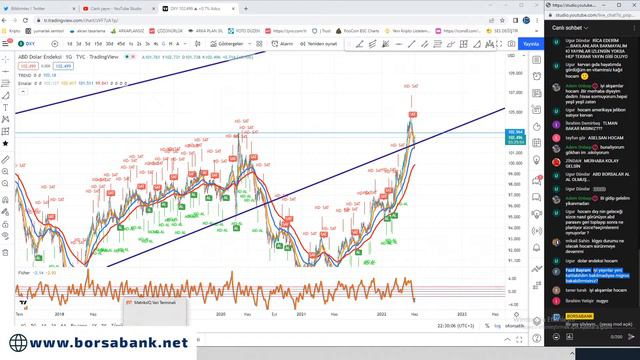640x360 pixels.
Task: Select the parallel channel tool in favorites toolbar
Action: pyautogui.click(x=424, y=44)
